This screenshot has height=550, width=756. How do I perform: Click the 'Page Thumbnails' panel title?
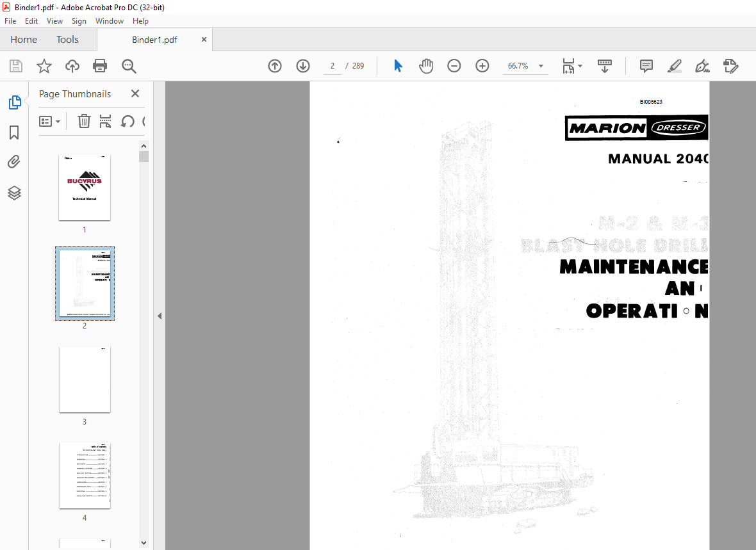pos(75,94)
